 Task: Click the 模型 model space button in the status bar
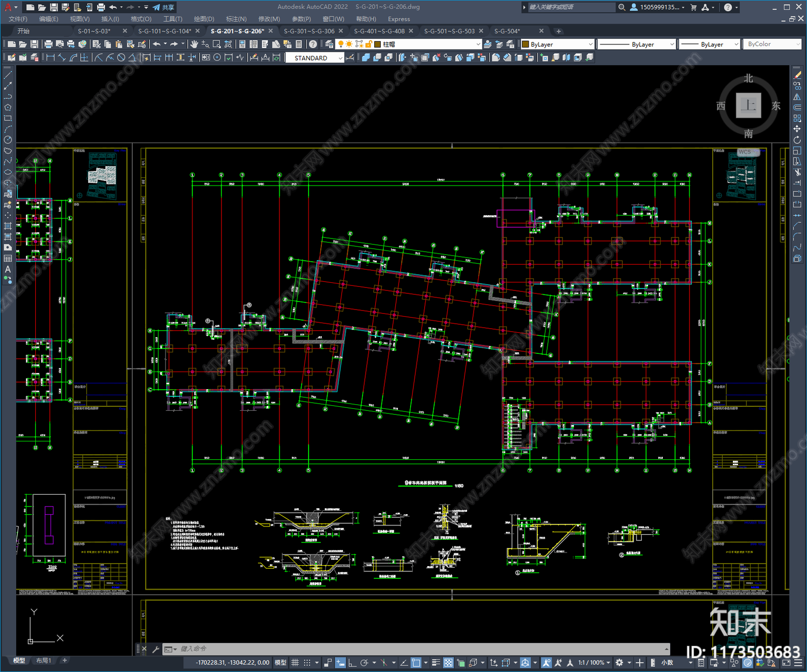click(280, 662)
